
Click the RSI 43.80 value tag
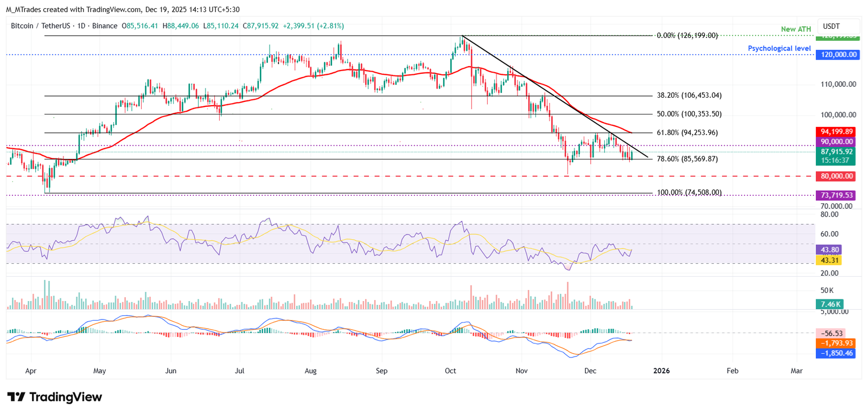pyautogui.click(x=830, y=250)
